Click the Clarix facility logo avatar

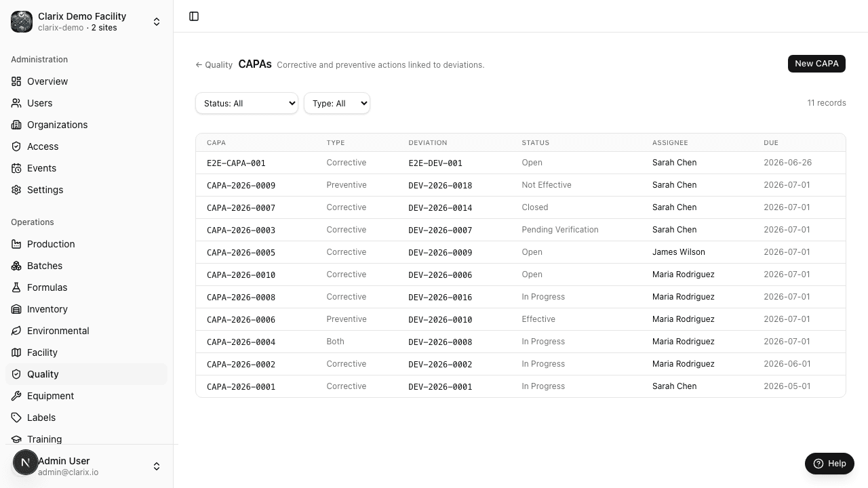click(22, 22)
